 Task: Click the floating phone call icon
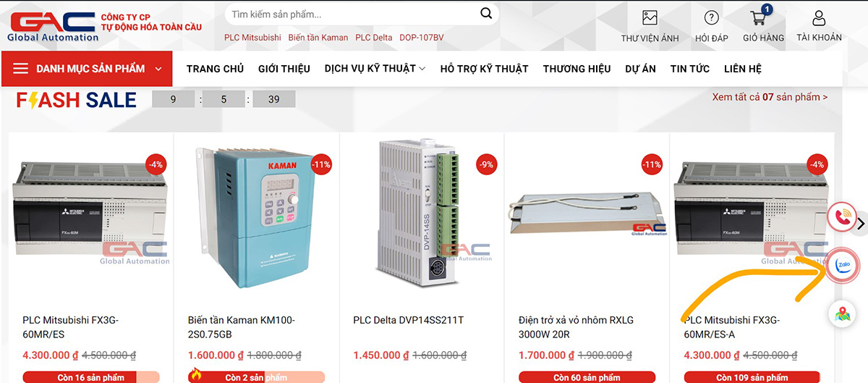click(x=842, y=217)
